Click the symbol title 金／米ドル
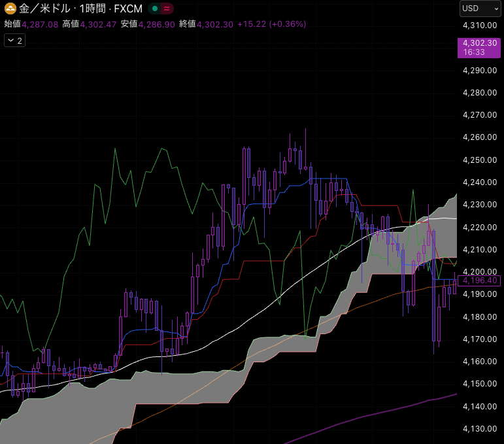This screenshot has height=444, width=504. tap(44, 9)
